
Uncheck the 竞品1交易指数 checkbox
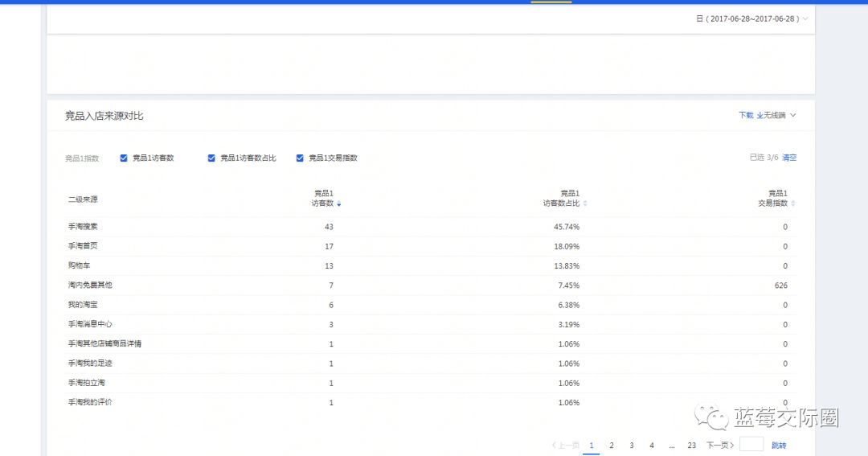click(300, 158)
